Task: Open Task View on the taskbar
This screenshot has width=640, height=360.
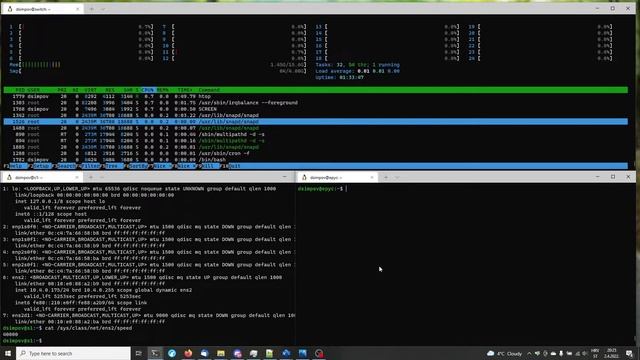Action: 138,353
